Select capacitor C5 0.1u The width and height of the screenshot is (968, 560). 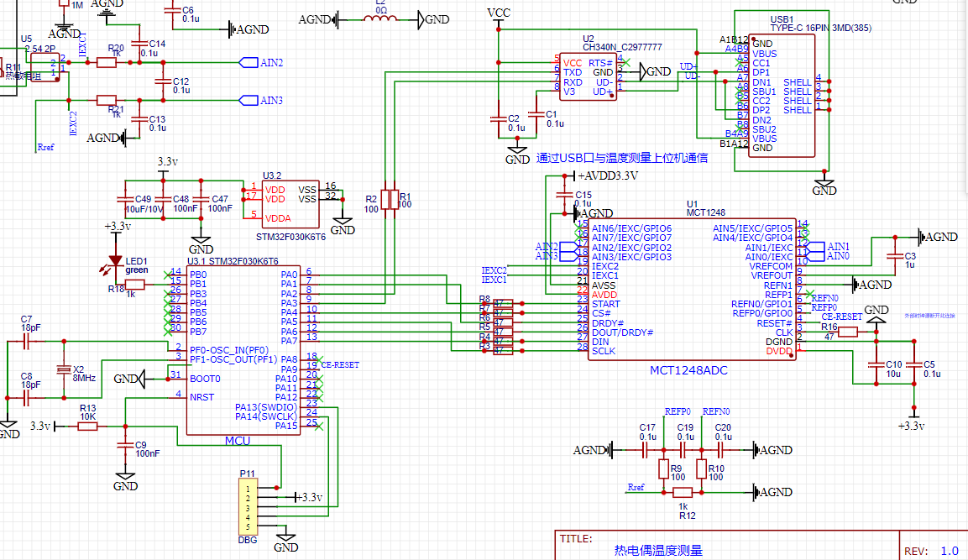tap(913, 365)
